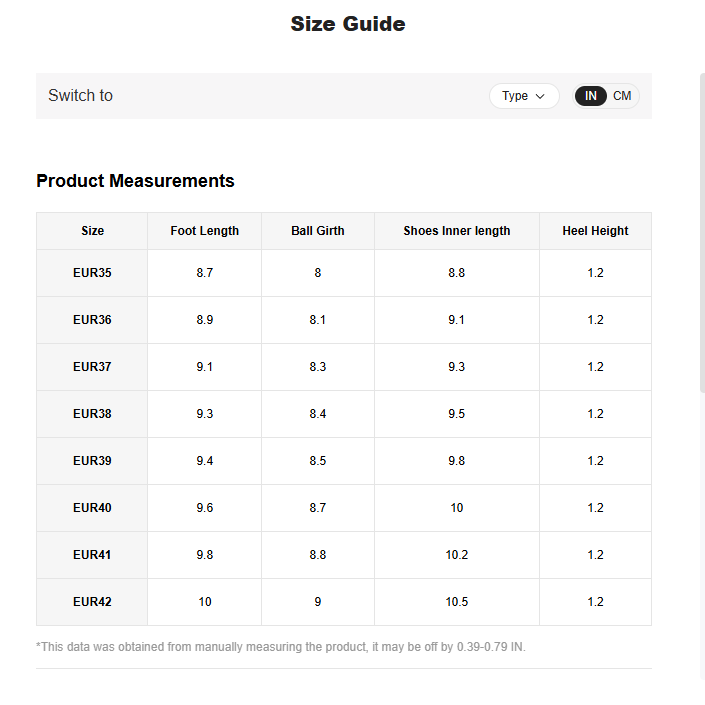Switch measurements to CM
Viewport: 705px width, 705px height.
[622, 96]
